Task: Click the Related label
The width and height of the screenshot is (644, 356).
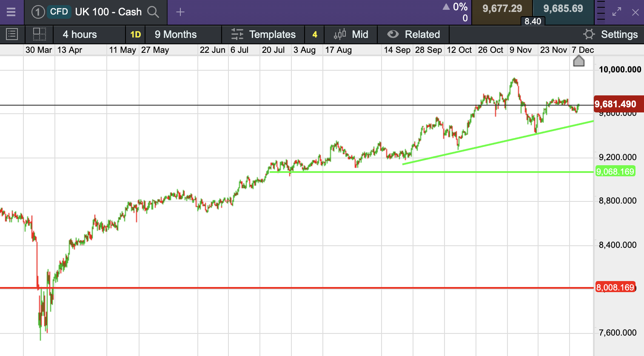Action: (x=422, y=34)
